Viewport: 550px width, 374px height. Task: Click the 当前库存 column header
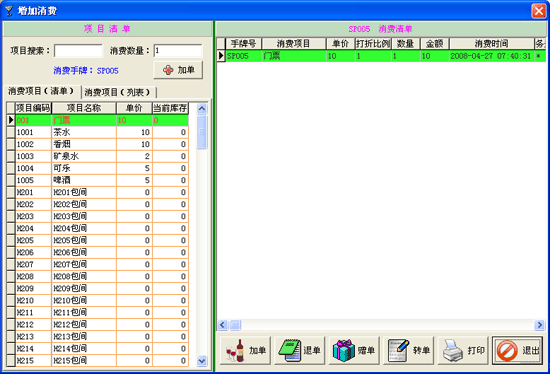(170, 108)
